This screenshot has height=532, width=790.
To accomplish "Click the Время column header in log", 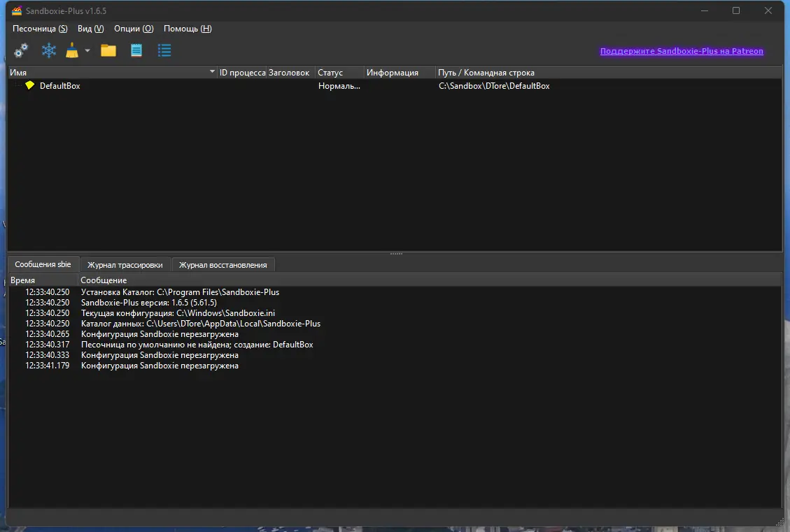I will (44, 280).
